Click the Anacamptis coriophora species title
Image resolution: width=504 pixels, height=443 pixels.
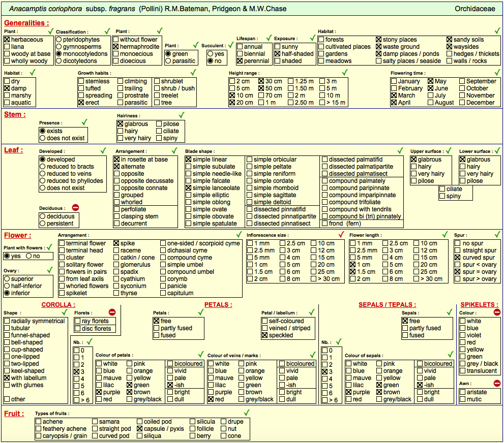point(147,9)
